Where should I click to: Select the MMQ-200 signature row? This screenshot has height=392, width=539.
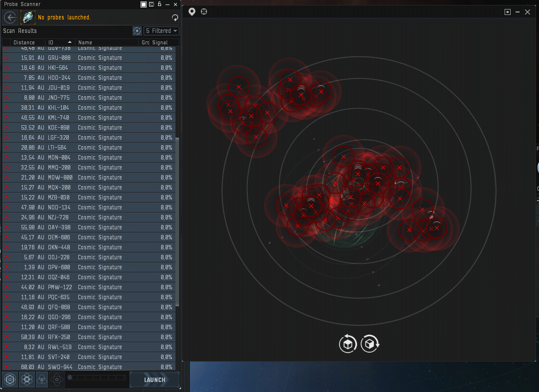pyautogui.click(x=89, y=168)
